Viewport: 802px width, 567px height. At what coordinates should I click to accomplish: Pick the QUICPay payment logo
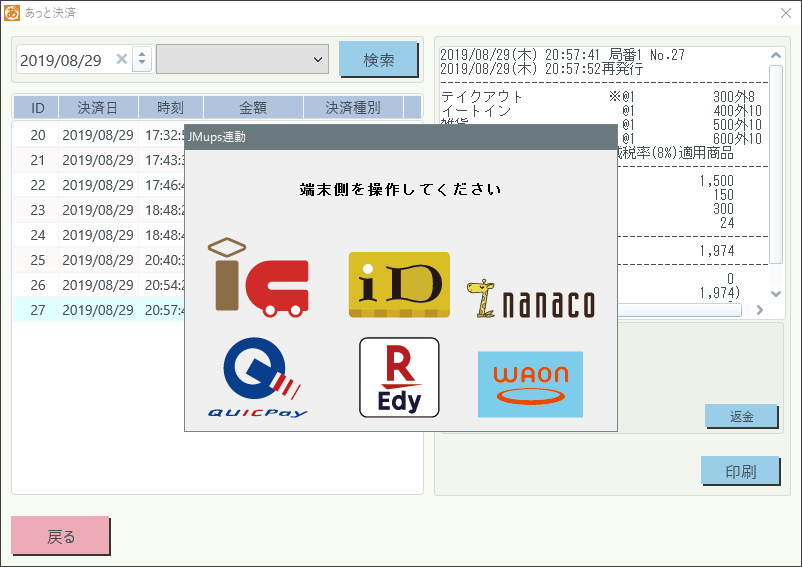258,377
